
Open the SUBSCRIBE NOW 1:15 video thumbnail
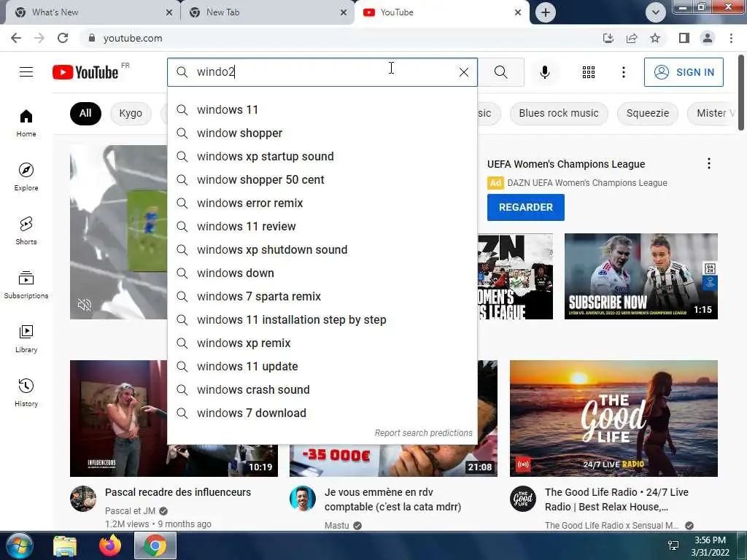(x=640, y=276)
